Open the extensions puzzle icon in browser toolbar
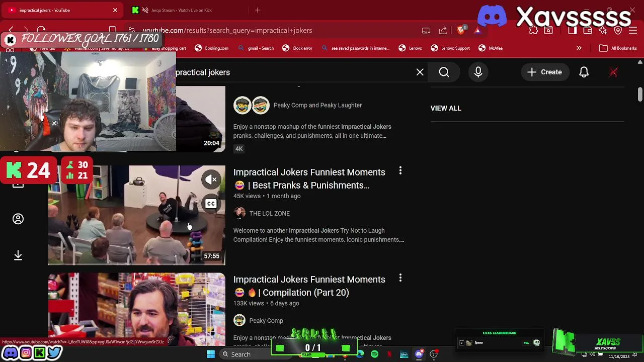Screen dimensions: 644x362 (534, 31)
